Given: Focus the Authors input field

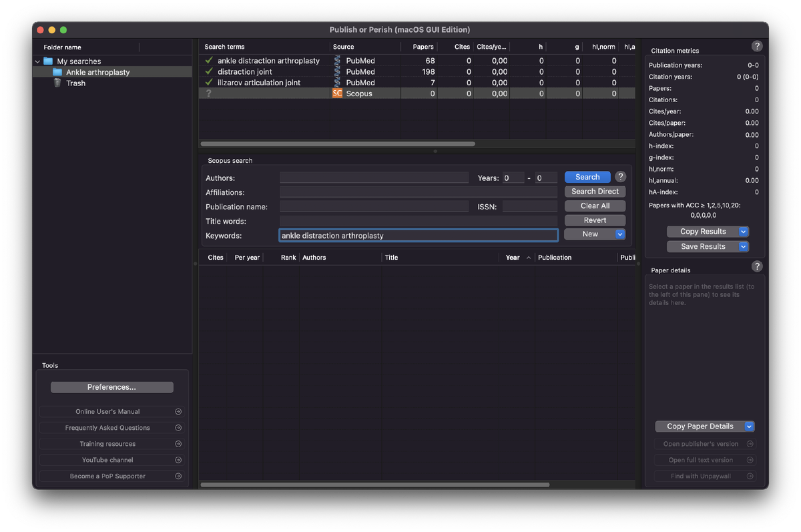Looking at the screenshot, I should click(x=374, y=178).
